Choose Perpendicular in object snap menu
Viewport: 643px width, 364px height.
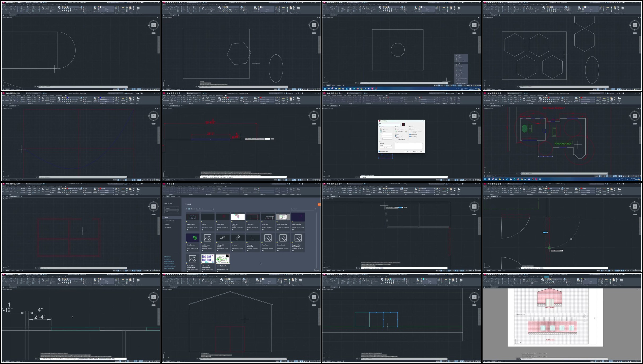coord(461,73)
